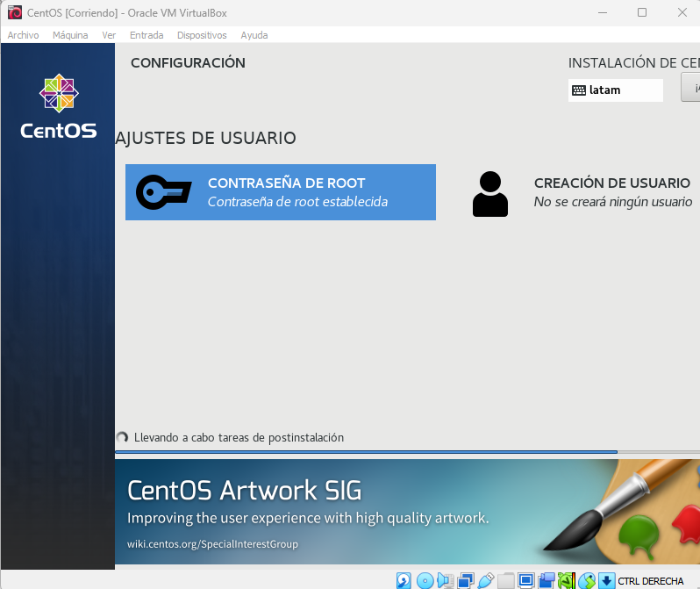Open the Contraseña de Root settings
The width and height of the screenshot is (700, 589).
[281, 192]
